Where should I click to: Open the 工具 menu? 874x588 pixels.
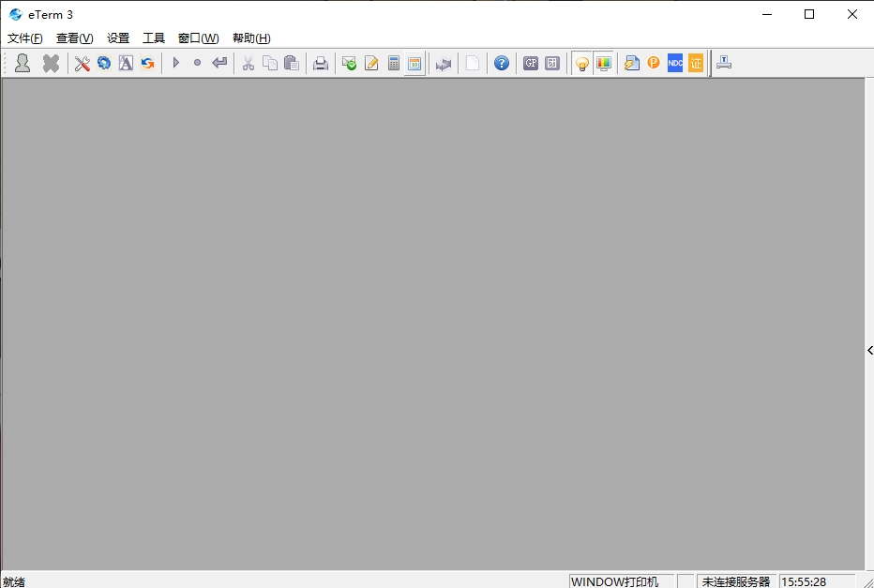tap(154, 38)
